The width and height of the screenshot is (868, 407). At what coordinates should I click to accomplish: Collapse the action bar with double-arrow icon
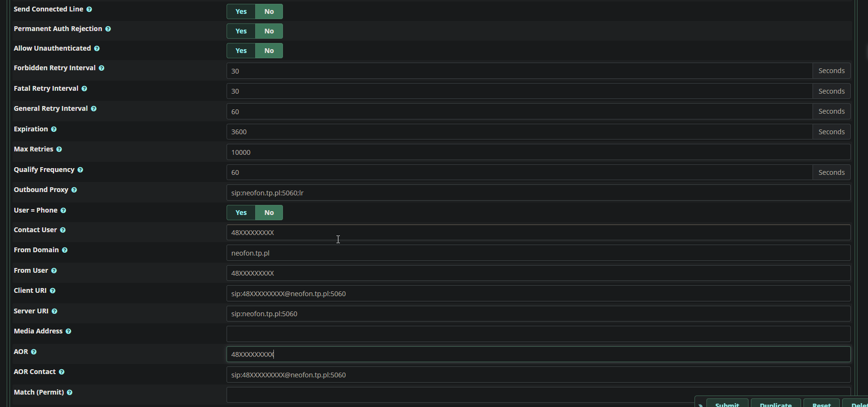click(x=700, y=404)
